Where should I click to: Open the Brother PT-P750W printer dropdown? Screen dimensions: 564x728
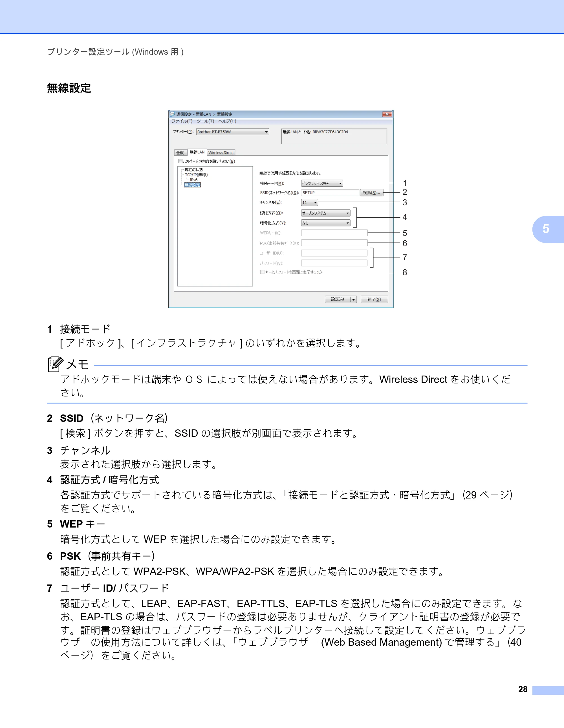pyautogui.click(x=233, y=132)
